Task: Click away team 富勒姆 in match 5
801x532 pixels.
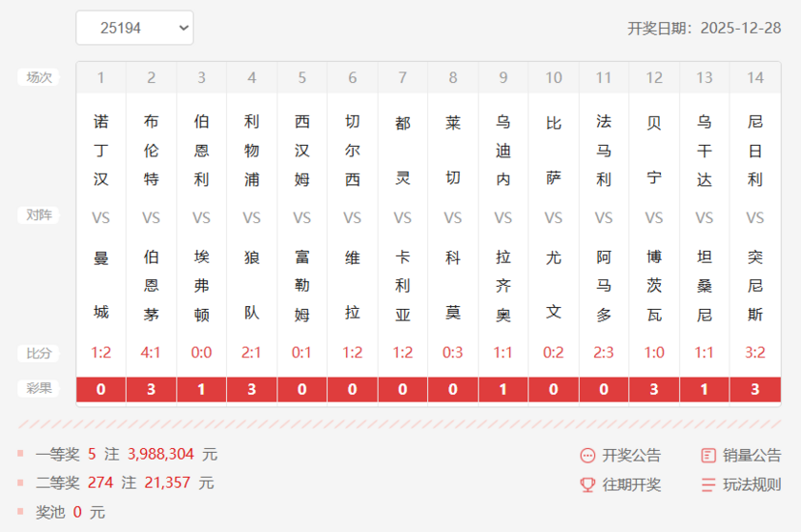Action: coord(302,285)
